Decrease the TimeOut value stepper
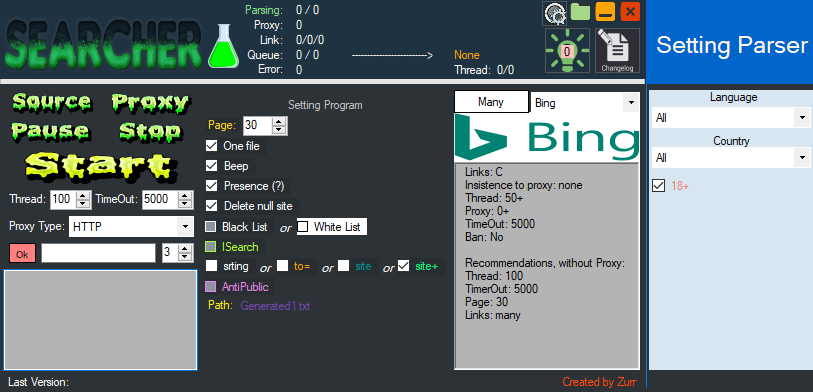The height and width of the screenshot is (392, 813). tap(186, 203)
